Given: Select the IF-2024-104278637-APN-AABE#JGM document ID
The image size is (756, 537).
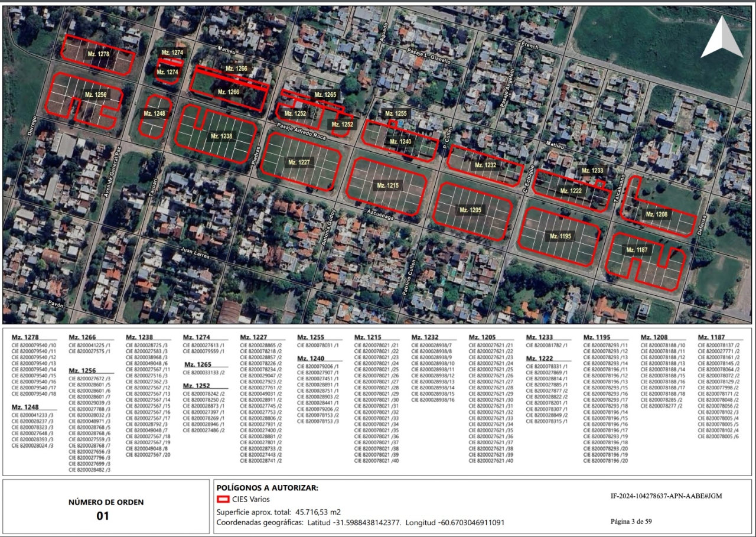Looking at the screenshot, I should 666,496.
